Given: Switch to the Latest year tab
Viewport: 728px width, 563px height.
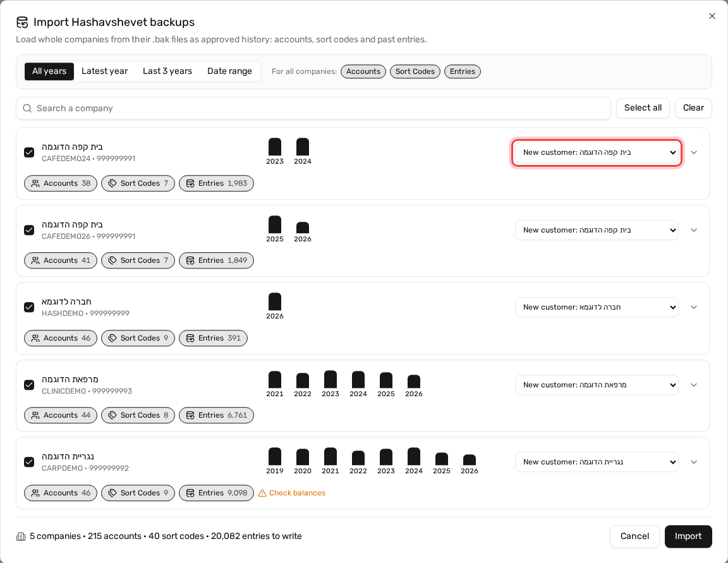Looking at the screenshot, I should [104, 71].
